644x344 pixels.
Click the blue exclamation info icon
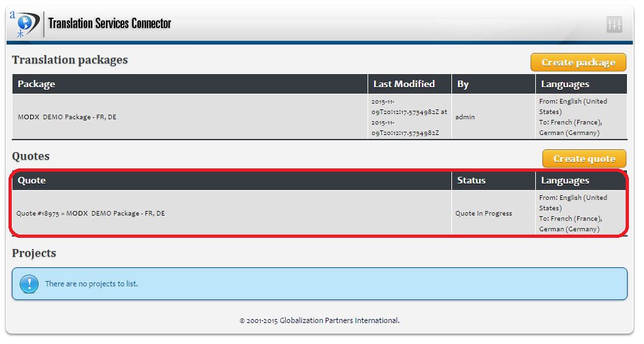click(x=29, y=284)
